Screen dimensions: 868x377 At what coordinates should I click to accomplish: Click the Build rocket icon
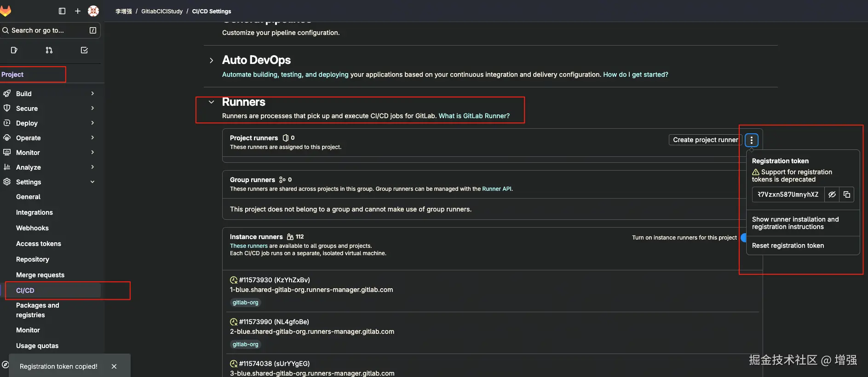coord(7,93)
